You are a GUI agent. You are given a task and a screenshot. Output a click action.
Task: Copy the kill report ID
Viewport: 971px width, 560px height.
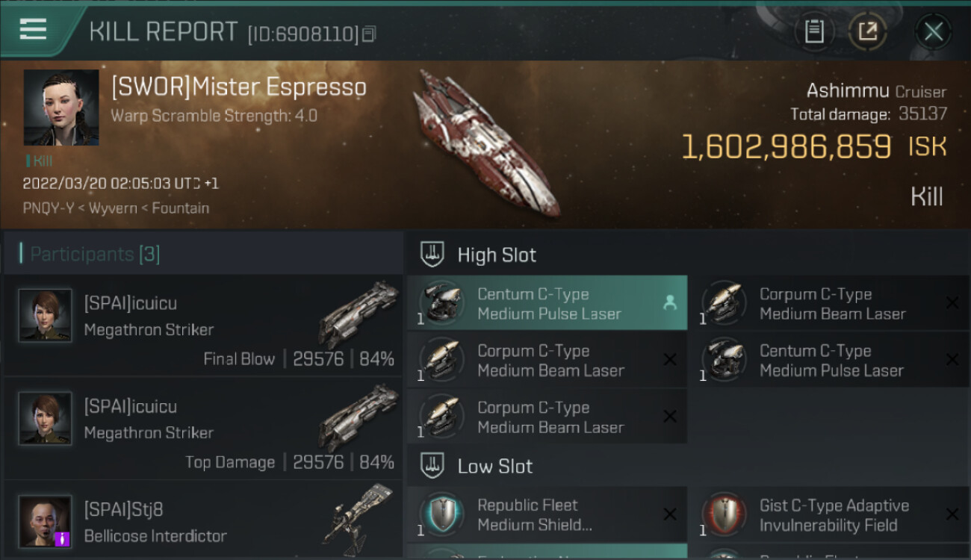pyautogui.click(x=370, y=34)
